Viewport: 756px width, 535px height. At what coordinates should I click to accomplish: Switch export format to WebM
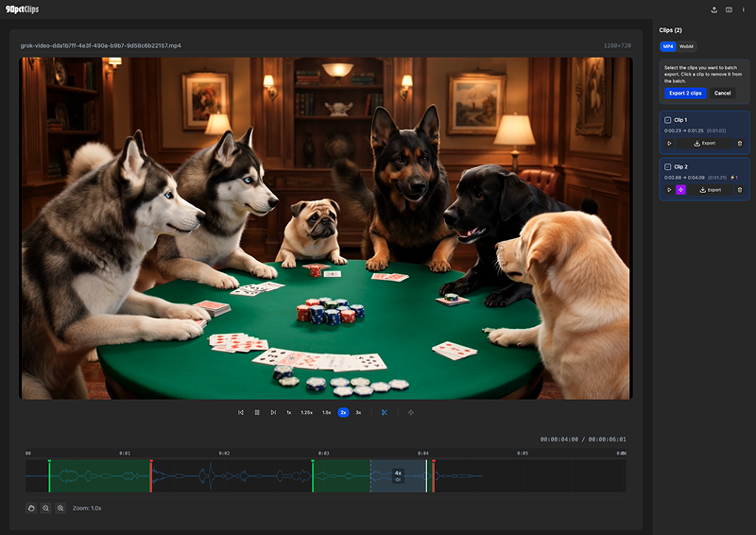coord(686,46)
